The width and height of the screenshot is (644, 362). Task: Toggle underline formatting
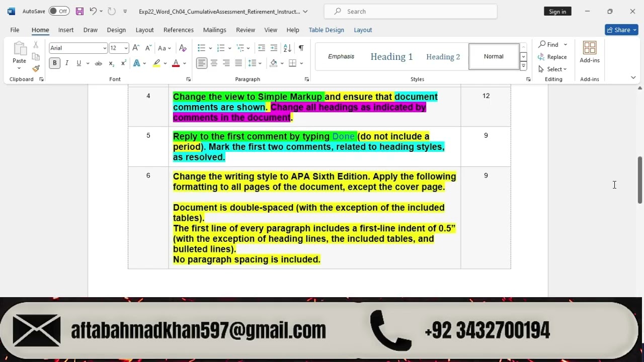[x=78, y=63]
